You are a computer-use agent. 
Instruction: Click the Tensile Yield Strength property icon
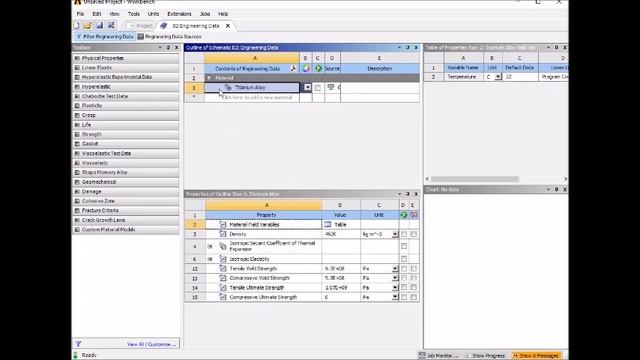coord(222,269)
